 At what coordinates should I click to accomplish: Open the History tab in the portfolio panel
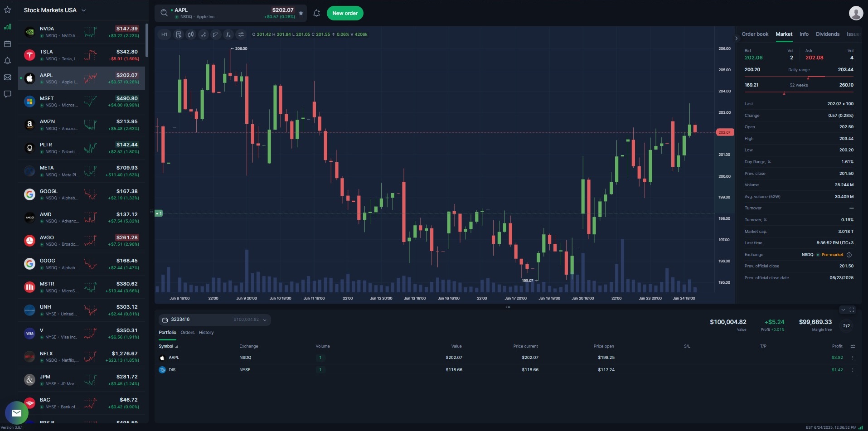click(206, 332)
